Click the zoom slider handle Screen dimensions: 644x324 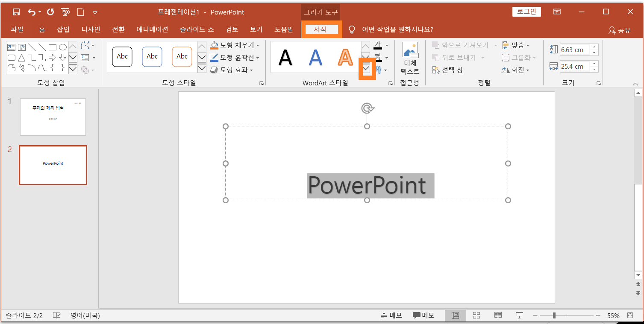554,315
